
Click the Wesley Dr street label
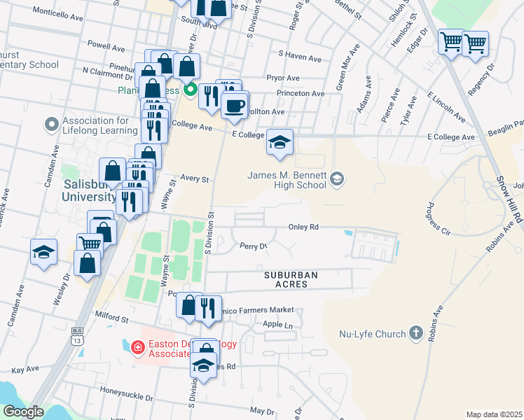tap(62, 289)
